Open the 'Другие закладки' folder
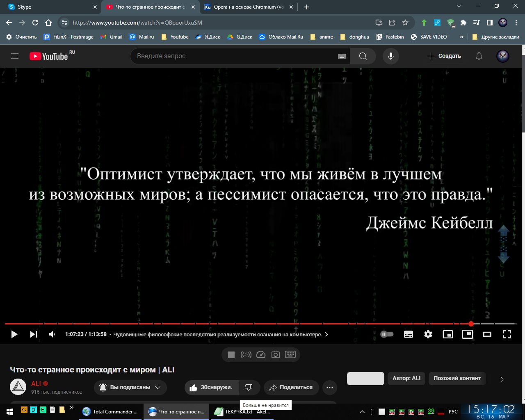Viewport: 525px width, 420px height. [x=496, y=37]
